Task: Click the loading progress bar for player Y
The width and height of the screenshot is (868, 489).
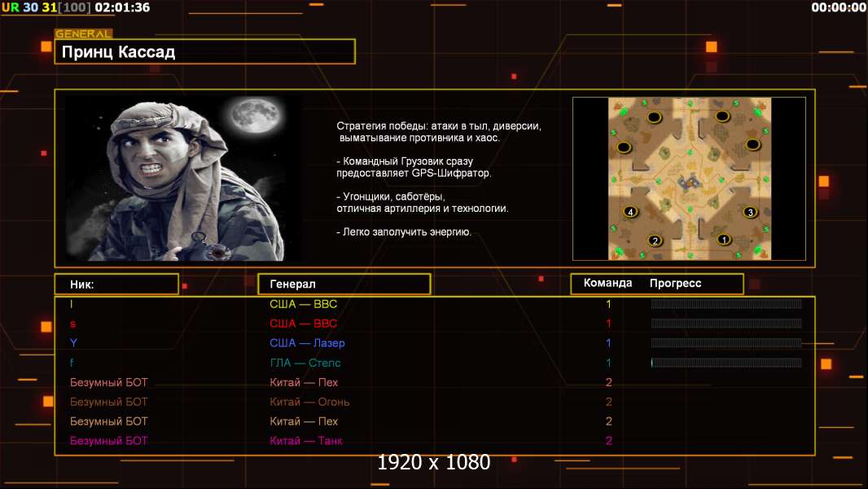Action: (x=726, y=343)
